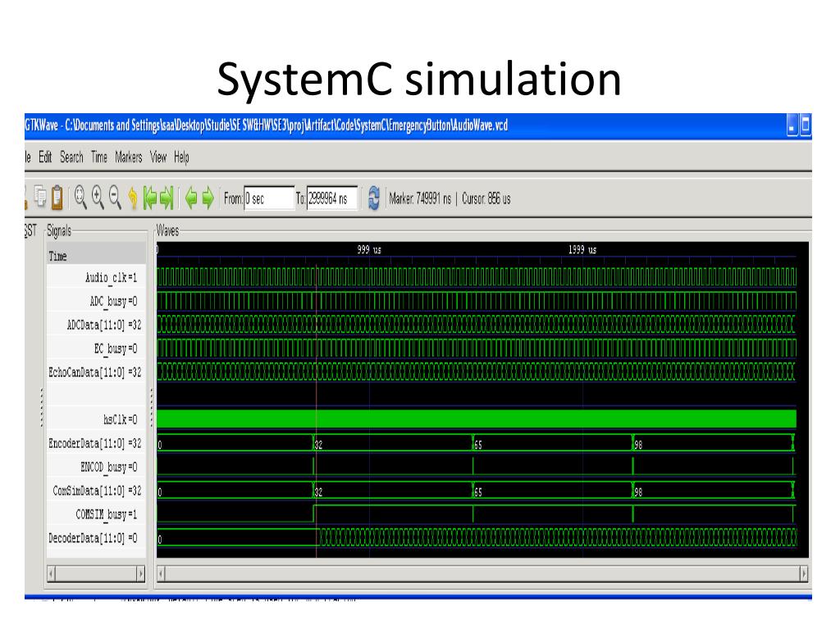Screen dimensions: 840x630
Task: Click the Waves horizontal scrollbar track
Action: point(482,573)
